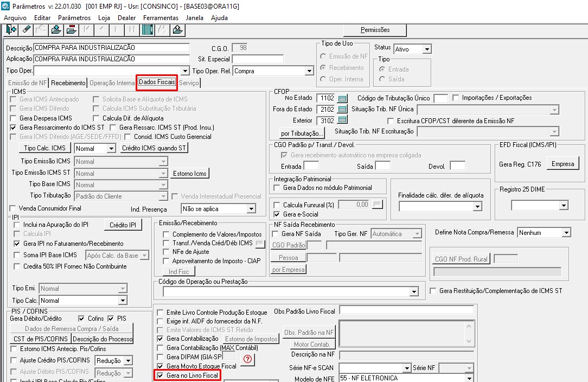This screenshot has width=588, height=382.
Task: Open the Dealer menu
Action: tap(127, 18)
